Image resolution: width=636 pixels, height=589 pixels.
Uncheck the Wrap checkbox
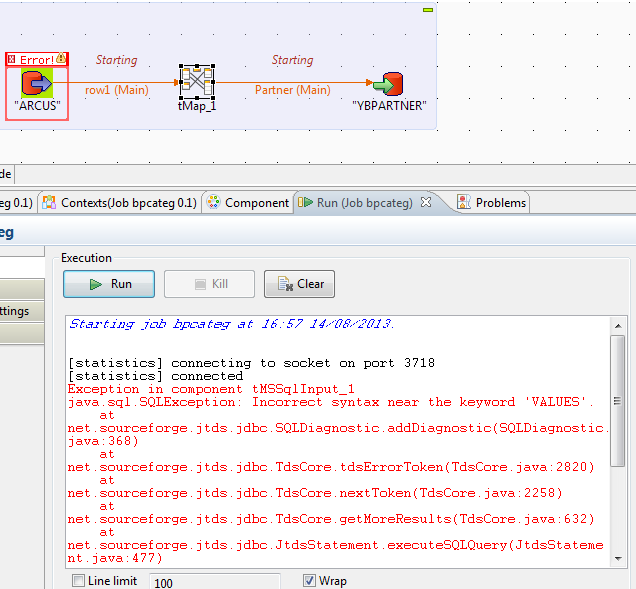click(x=309, y=580)
